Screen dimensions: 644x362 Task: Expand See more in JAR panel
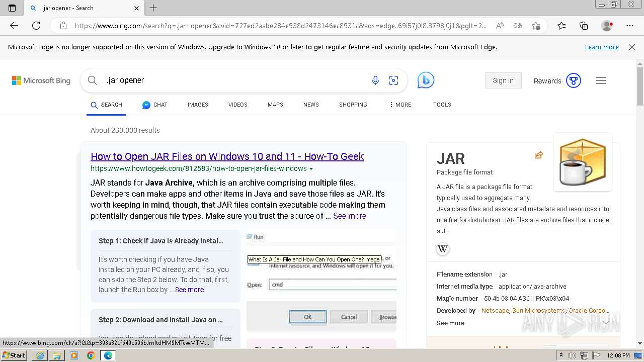[450, 323]
